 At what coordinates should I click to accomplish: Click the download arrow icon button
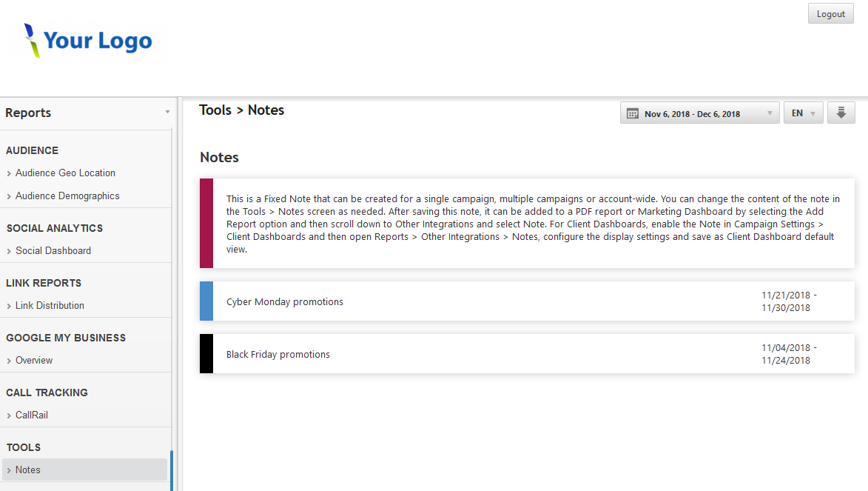pyautogui.click(x=841, y=113)
